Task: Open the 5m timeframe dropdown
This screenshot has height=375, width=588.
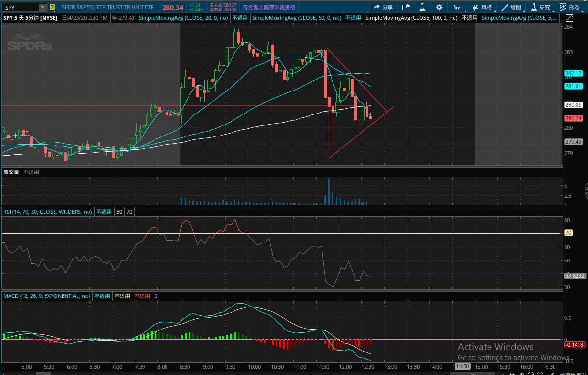Action: point(457,7)
